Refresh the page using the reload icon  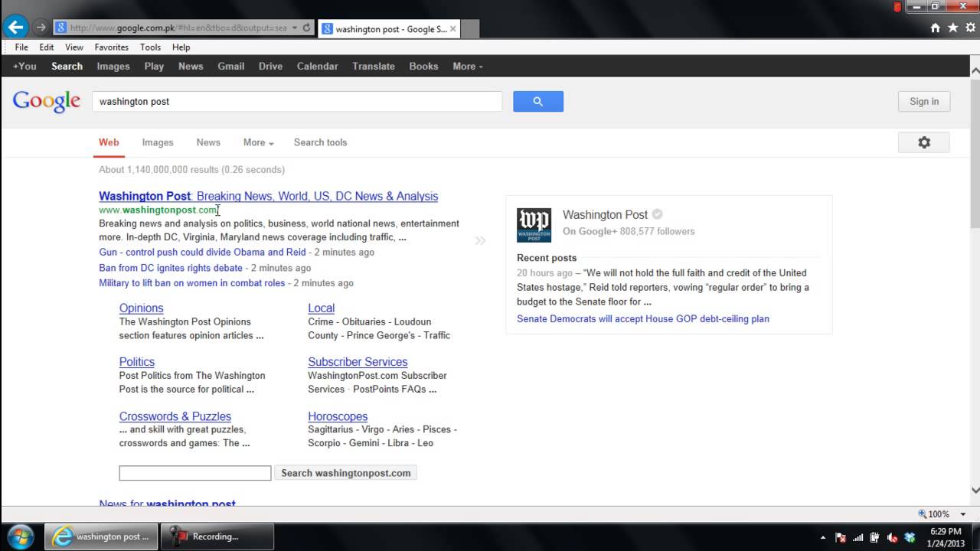click(306, 28)
